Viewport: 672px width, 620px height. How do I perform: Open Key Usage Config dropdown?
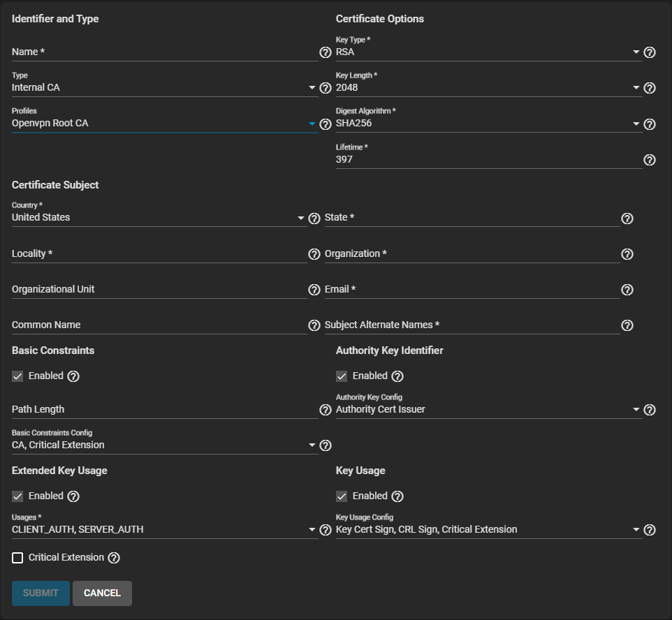tap(488, 530)
